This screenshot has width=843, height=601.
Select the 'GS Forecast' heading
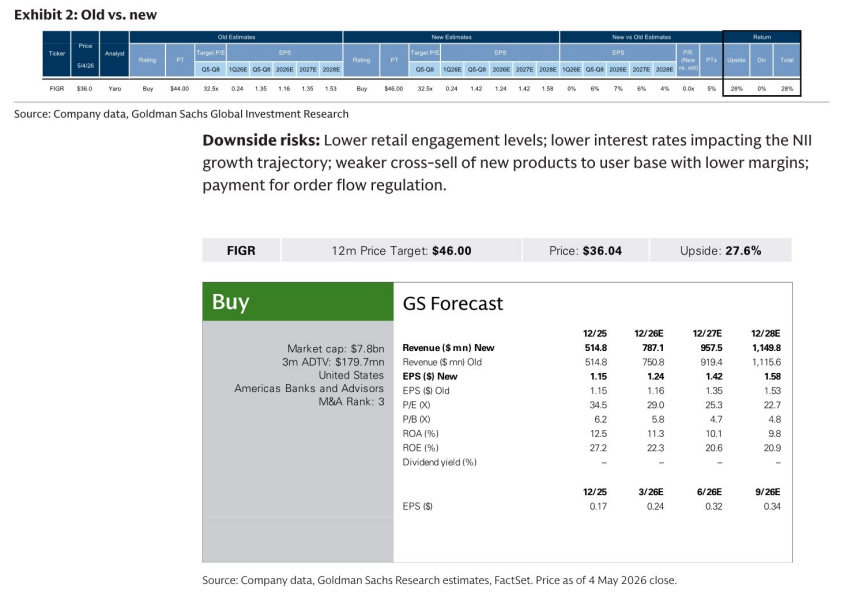pos(453,304)
